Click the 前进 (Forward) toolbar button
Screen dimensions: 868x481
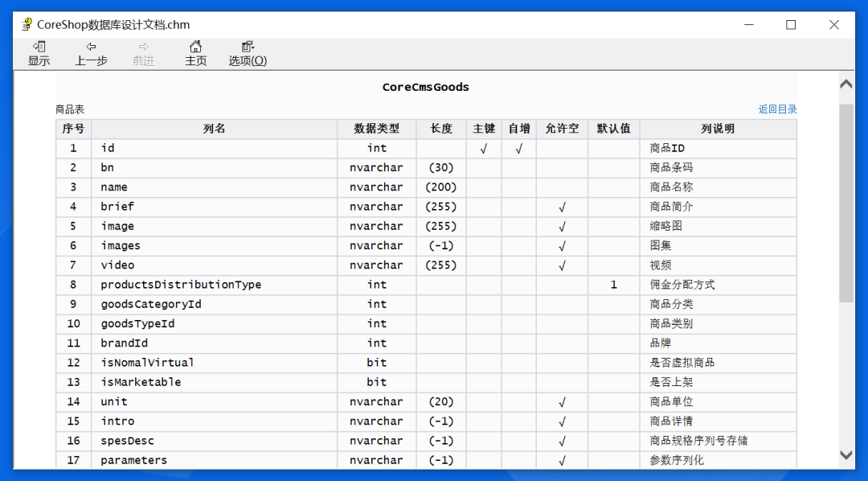point(143,53)
